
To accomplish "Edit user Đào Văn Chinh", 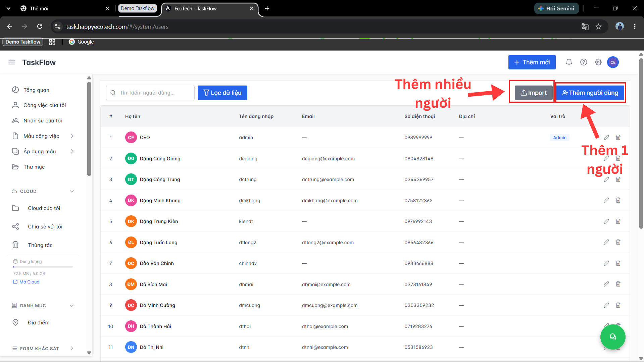I will [x=606, y=263].
